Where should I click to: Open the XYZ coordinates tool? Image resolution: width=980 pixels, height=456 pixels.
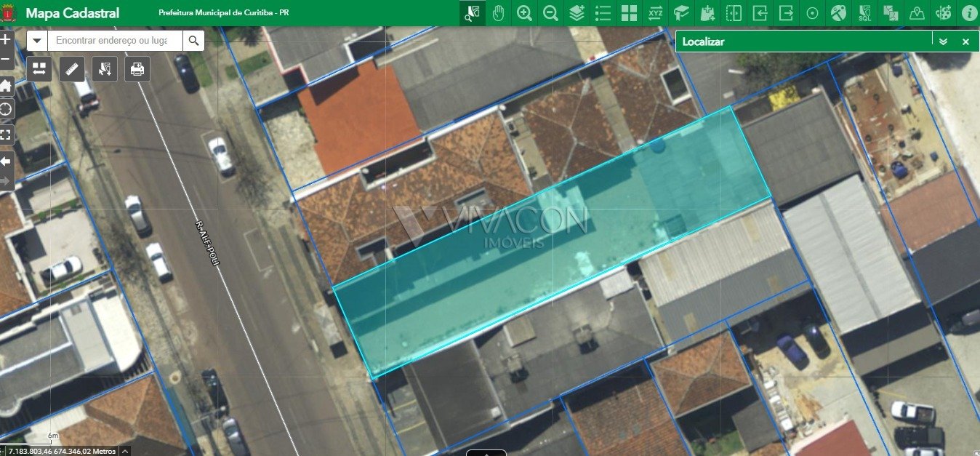point(655,13)
